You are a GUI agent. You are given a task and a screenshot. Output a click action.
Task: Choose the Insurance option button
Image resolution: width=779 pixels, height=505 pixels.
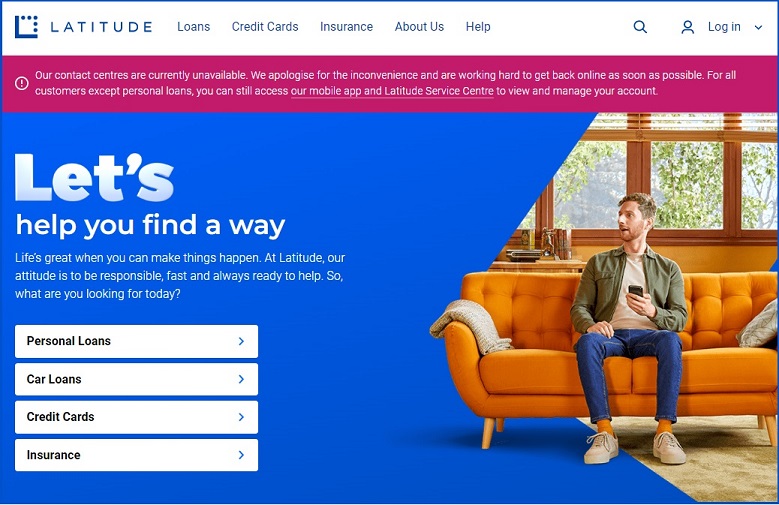tap(137, 455)
